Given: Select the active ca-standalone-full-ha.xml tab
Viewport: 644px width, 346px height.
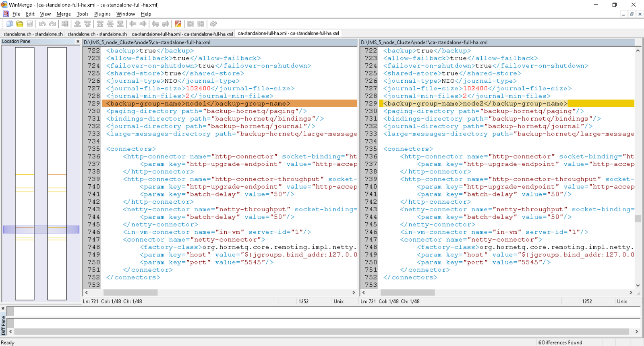Looking at the screenshot, I should click(x=288, y=33).
